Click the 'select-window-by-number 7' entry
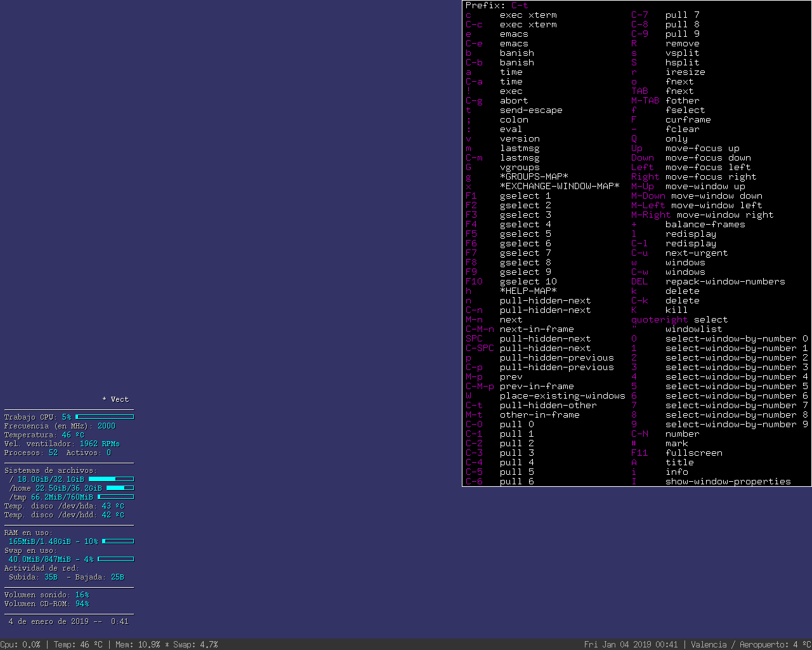 click(x=737, y=405)
